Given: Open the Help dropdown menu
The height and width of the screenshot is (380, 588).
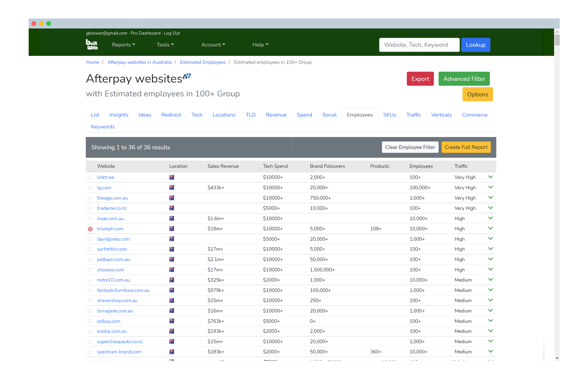Looking at the screenshot, I should pos(260,45).
